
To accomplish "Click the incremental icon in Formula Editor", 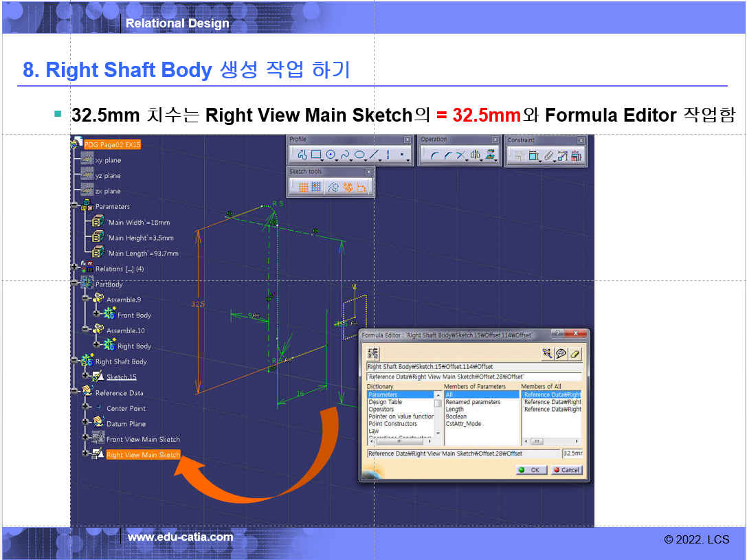I will 372,354.
